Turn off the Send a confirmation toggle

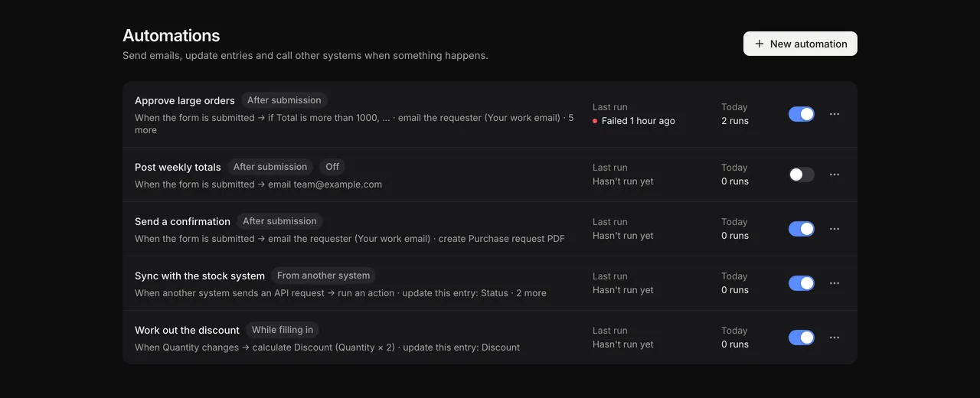(x=802, y=229)
